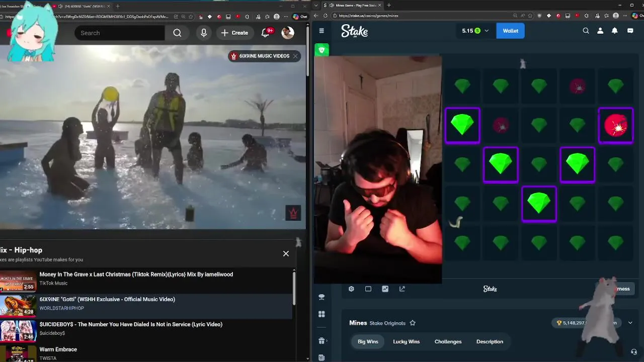Bookmark the Stake page with the star icon

coord(530,16)
